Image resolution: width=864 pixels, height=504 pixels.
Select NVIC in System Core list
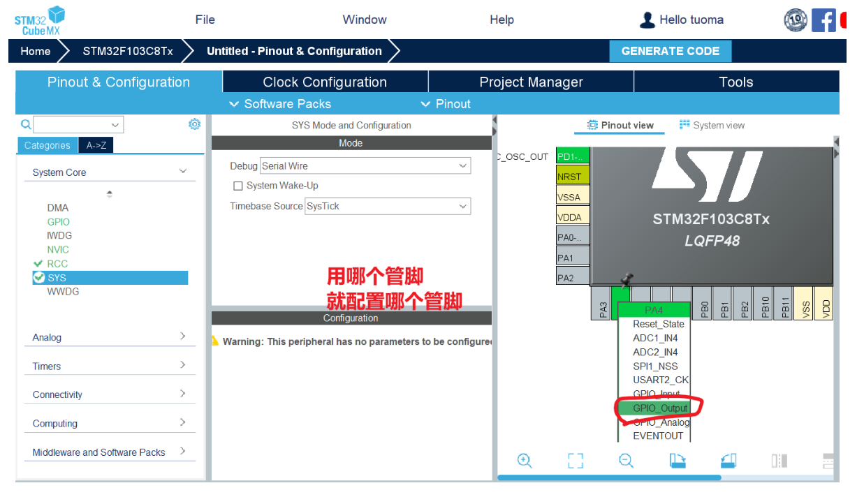coord(58,249)
